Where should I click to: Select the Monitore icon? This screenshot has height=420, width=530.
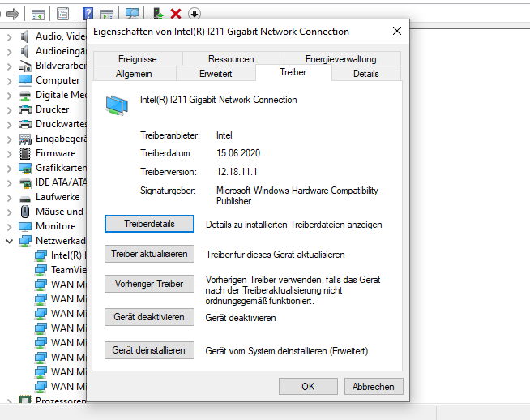(x=25, y=226)
